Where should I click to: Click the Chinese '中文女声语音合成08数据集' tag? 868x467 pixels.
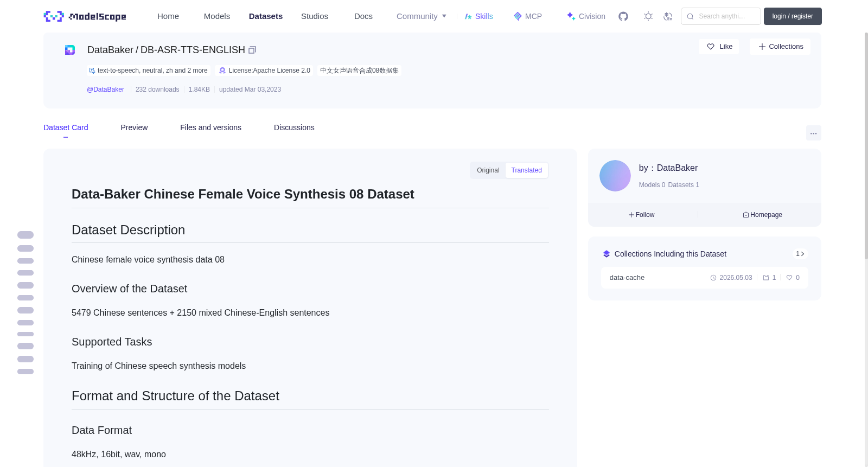point(359,71)
